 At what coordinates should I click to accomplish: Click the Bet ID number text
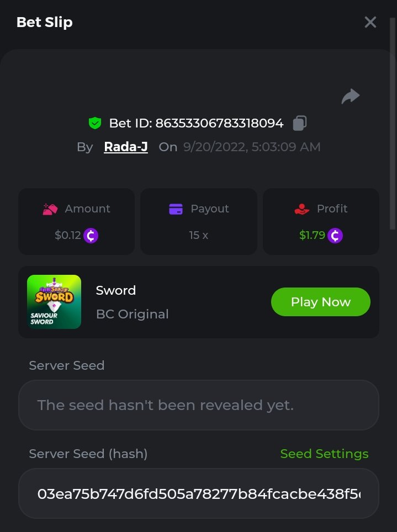[219, 123]
